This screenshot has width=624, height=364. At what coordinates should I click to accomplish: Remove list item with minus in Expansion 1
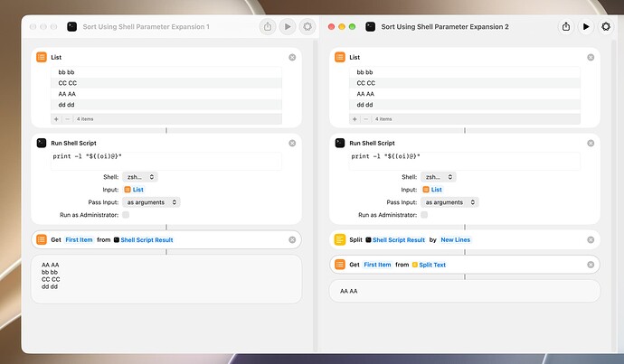point(67,119)
